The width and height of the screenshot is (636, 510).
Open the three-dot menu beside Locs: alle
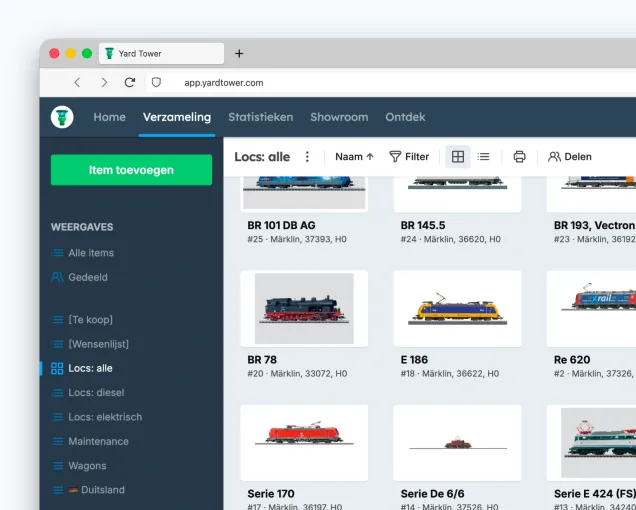[x=307, y=157]
